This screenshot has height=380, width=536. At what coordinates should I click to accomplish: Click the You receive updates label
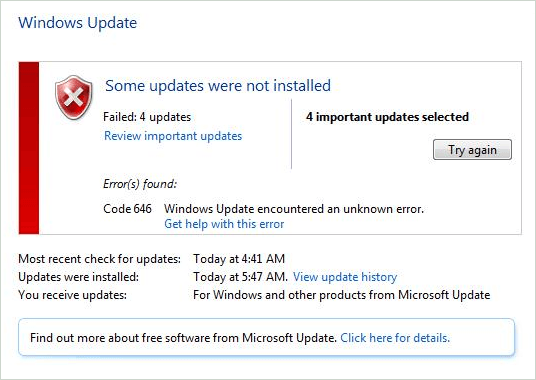(x=72, y=295)
